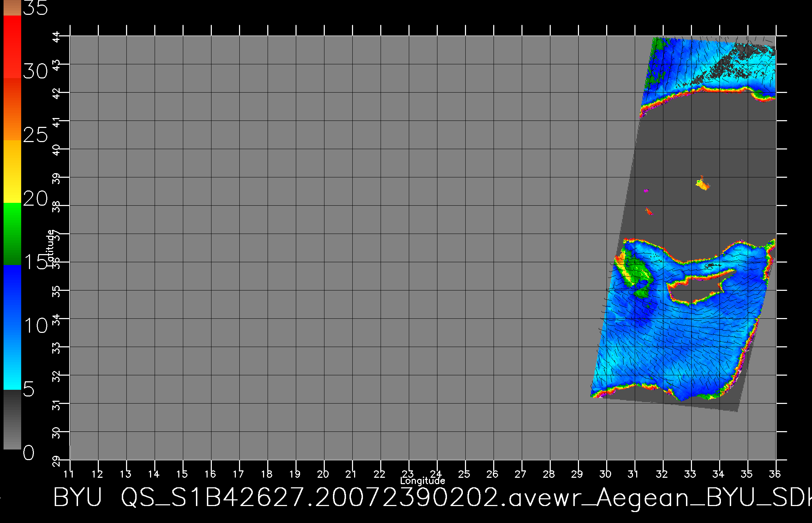The width and height of the screenshot is (812, 523).
Task: Click latitude tick label "35"
Action: pos(56,292)
